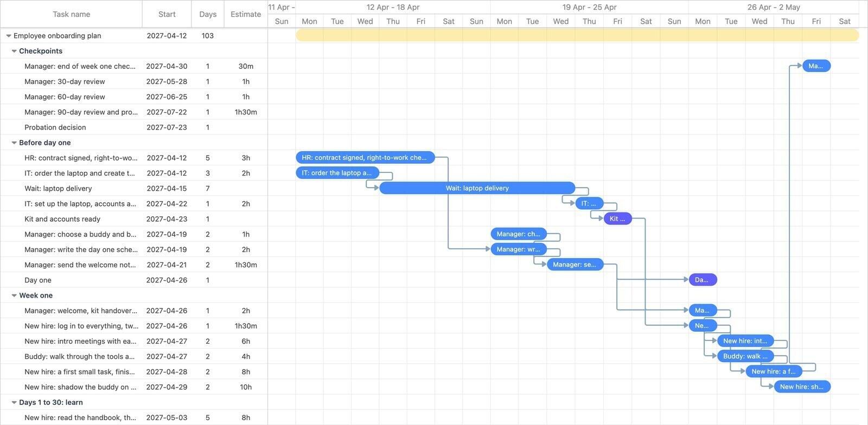The image size is (868, 425).
Task: Select the yellow Employee onboarding plan summary bar
Action: pos(577,35)
